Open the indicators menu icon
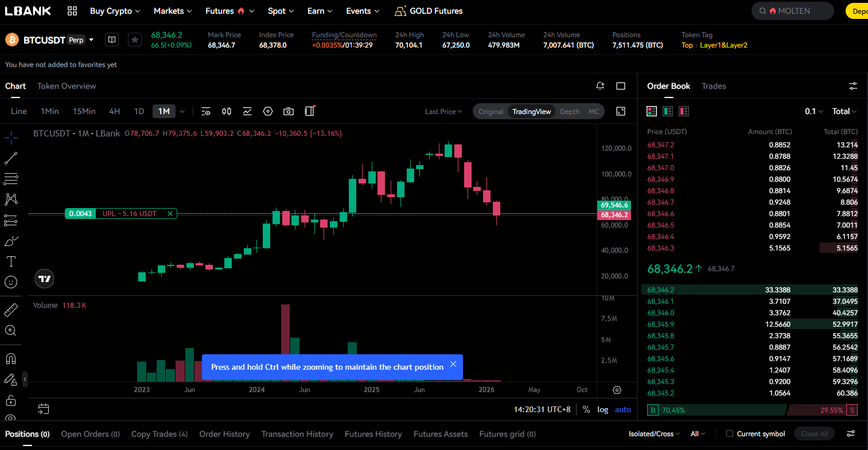The width and height of the screenshot is (868, 450). click(247, 111)
